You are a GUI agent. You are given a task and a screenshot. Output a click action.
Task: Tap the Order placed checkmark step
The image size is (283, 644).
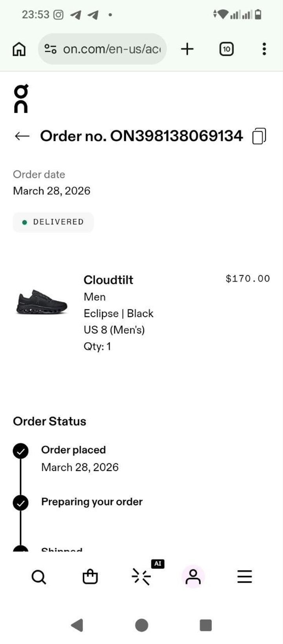click(21, 451)
